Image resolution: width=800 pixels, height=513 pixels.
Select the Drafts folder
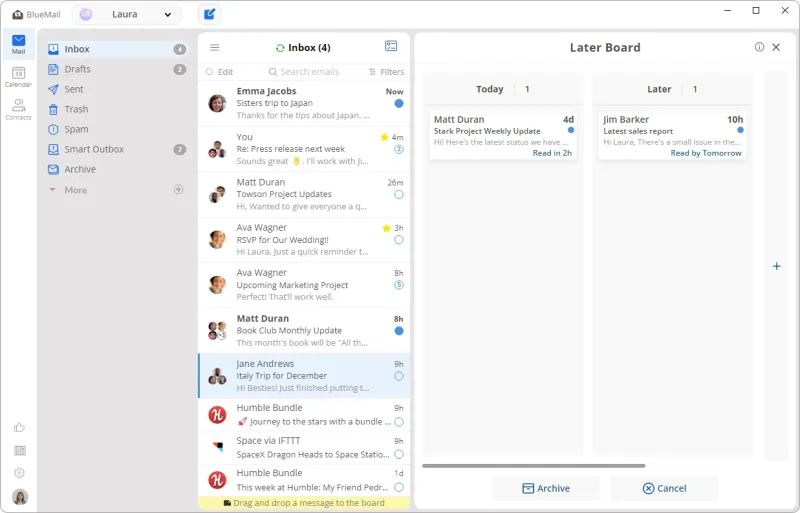[77, 69]
